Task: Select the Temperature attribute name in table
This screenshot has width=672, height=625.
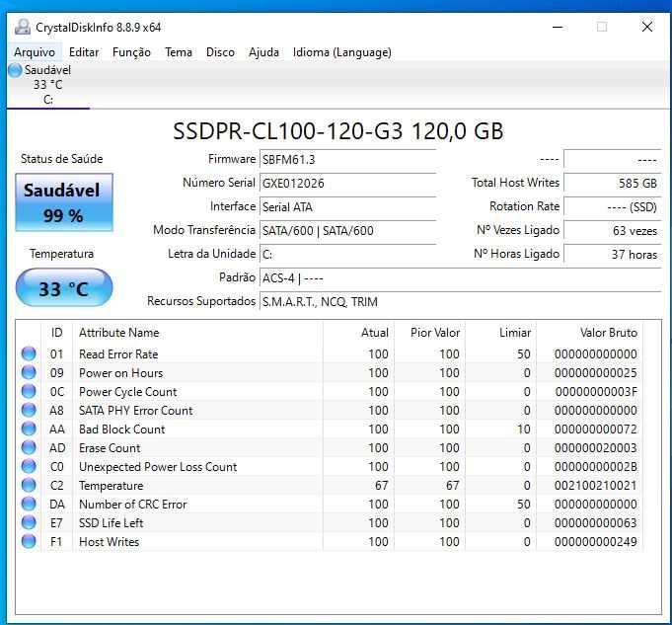Action: 111,486
